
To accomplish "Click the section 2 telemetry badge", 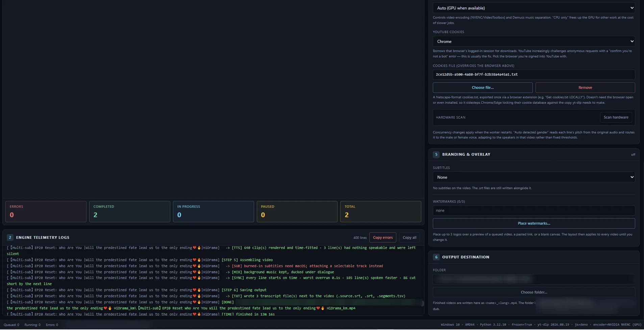I will (10, 237).
